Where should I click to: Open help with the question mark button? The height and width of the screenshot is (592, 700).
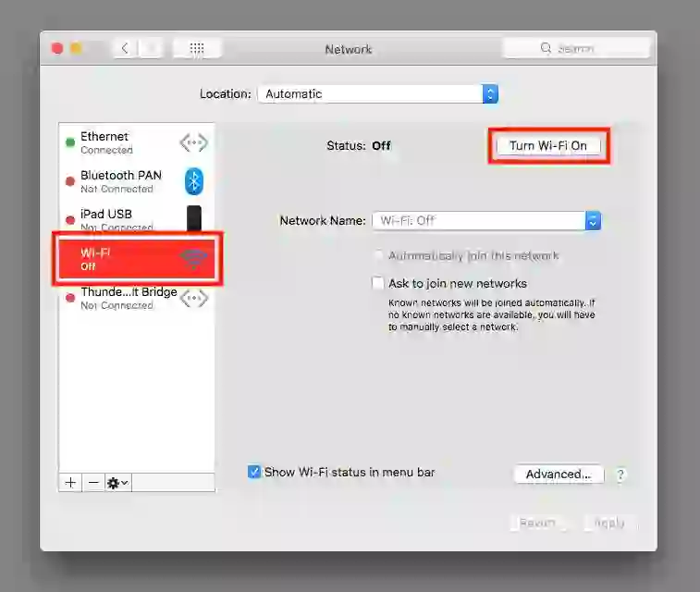[x=620, y=475]
